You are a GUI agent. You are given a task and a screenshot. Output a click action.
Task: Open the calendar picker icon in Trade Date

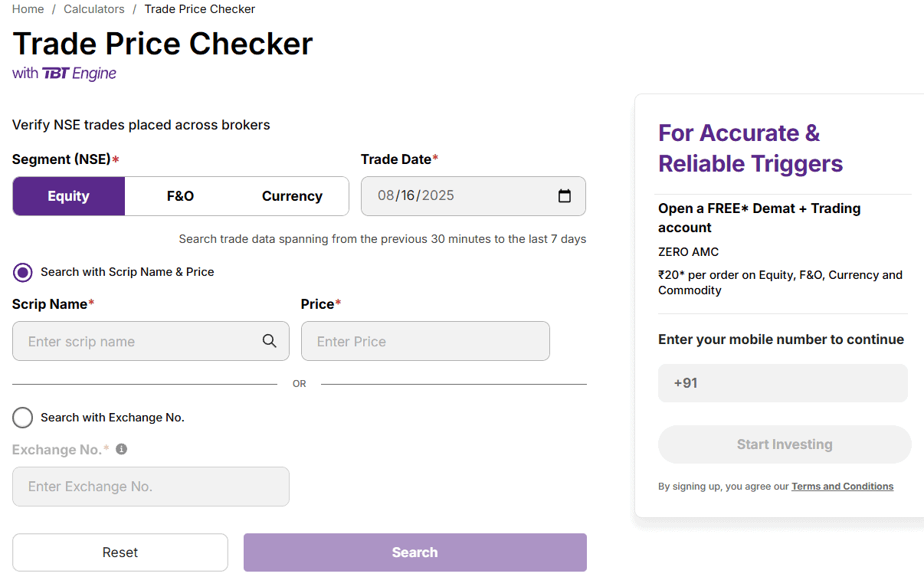pos(565,196)
